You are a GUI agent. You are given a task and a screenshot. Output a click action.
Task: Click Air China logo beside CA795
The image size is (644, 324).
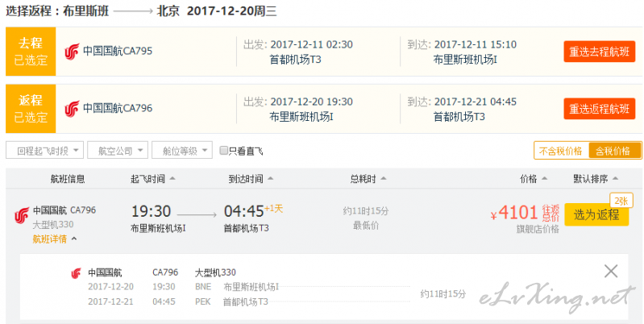tap(72, 52)
